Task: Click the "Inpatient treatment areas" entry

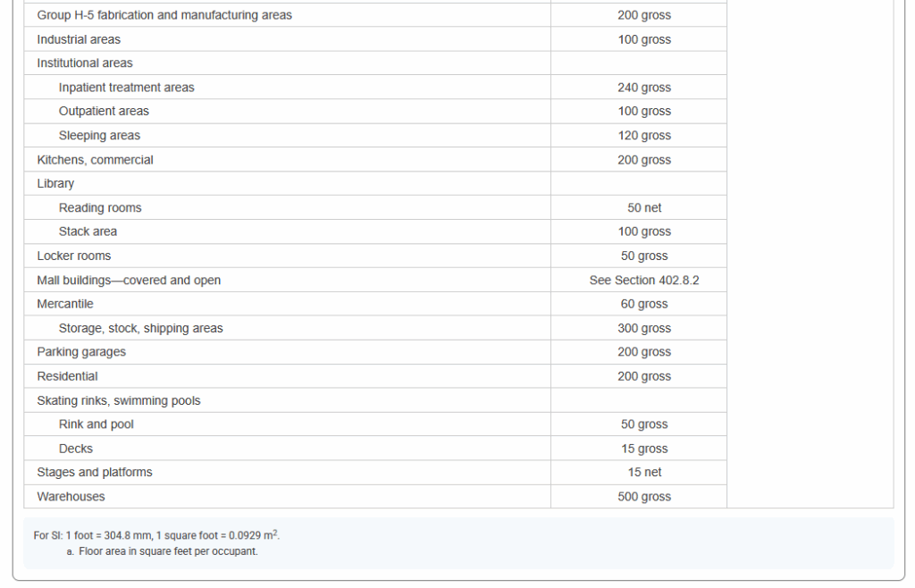Action: coord(126,88)
